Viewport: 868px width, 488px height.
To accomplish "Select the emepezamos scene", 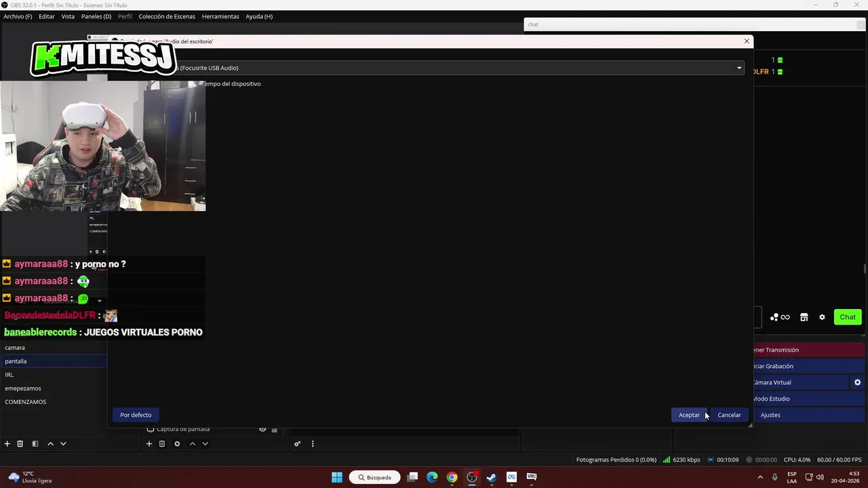I will 54,388.
